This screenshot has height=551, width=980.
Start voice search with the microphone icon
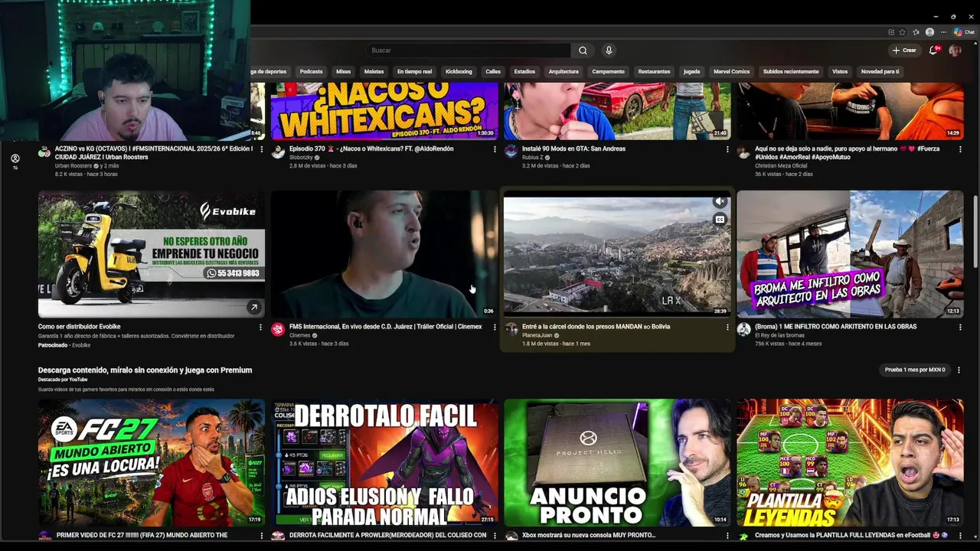click(609, 51)
